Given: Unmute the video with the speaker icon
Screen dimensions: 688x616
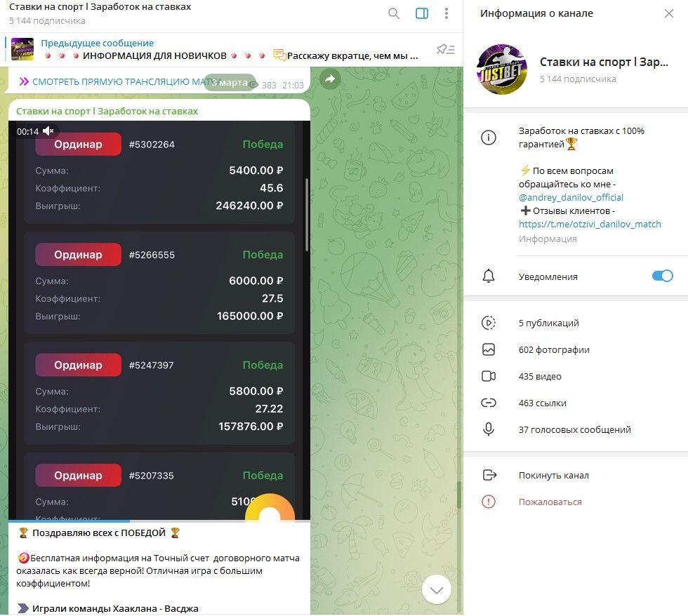Looking at the screenshot, I should coord(48,131).
